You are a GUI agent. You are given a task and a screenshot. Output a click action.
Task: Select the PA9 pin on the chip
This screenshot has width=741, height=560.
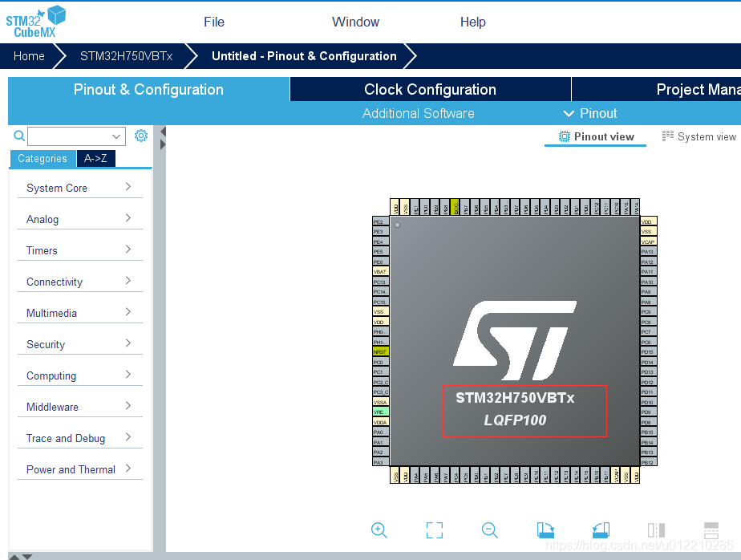(x=648, y=292)
